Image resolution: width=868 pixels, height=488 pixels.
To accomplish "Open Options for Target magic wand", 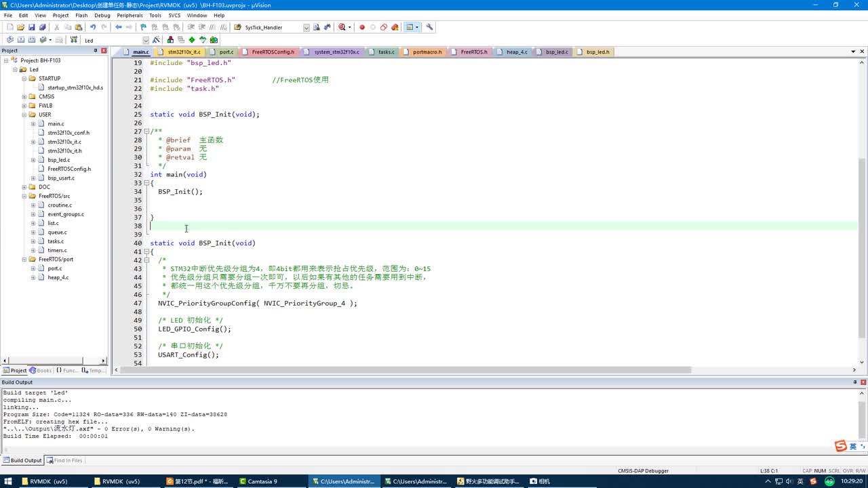I will coord(156,40).
